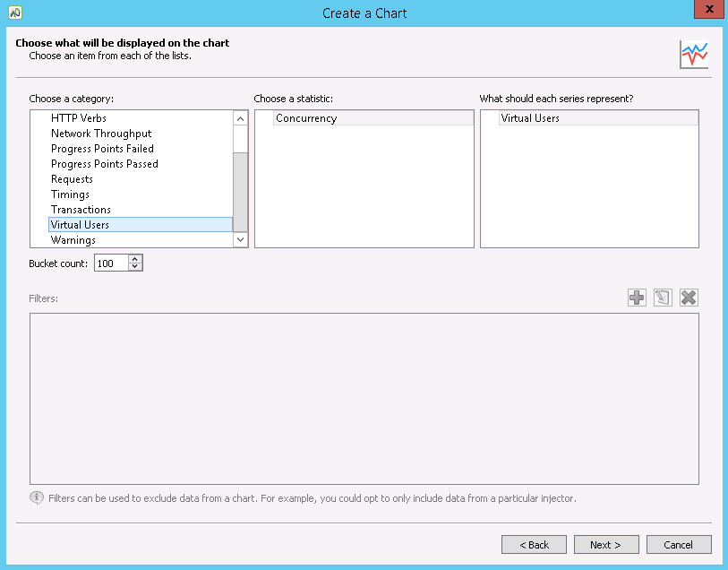This screenshot has height=570, width=728.
Task: Decrease bucket count with down arrow
Action: (135, 267)
